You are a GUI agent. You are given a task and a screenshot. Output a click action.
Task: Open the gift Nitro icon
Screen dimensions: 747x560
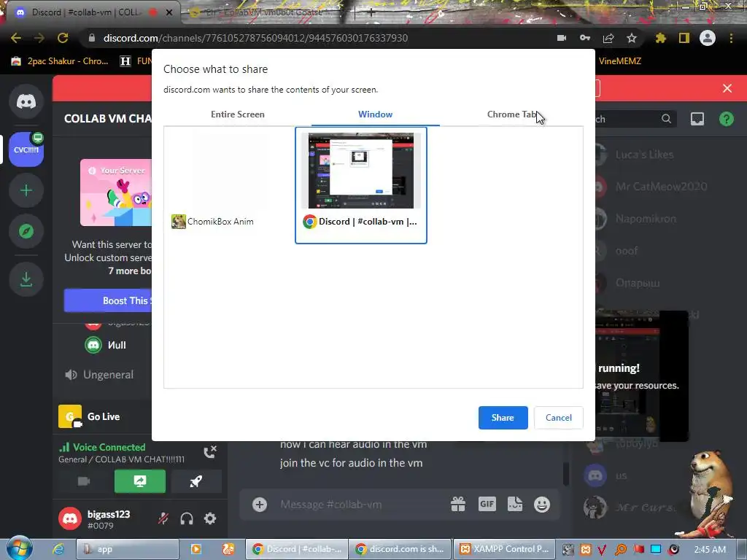pos(458,505)
